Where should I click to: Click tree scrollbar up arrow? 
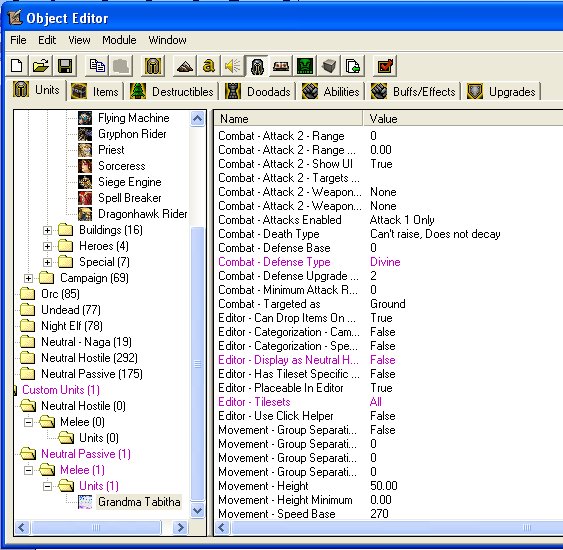coord(197,118)
